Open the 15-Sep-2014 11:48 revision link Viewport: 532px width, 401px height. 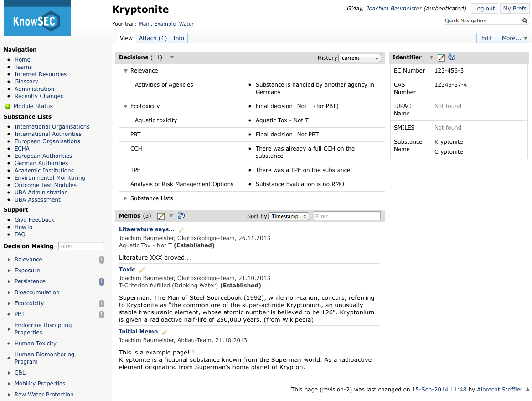(x=439, y=390)
